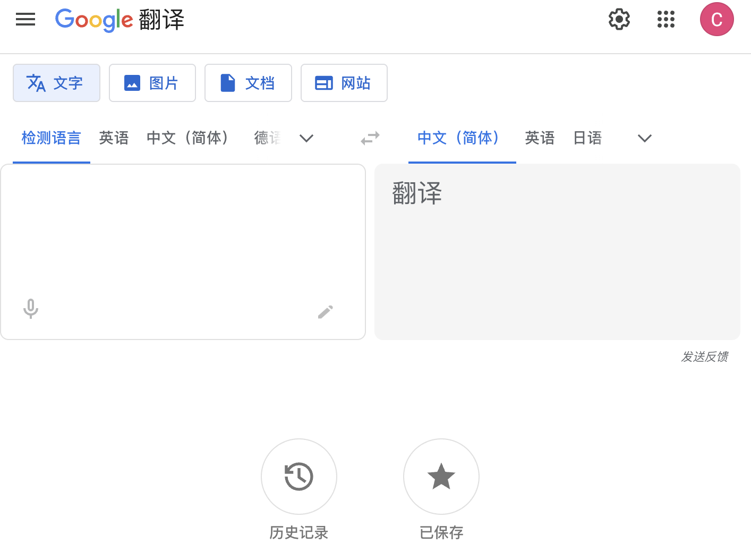Image resolution: width=751 pixels, height=560 pixels.
Task: Open the settings gear
Action: coord(619,20)
